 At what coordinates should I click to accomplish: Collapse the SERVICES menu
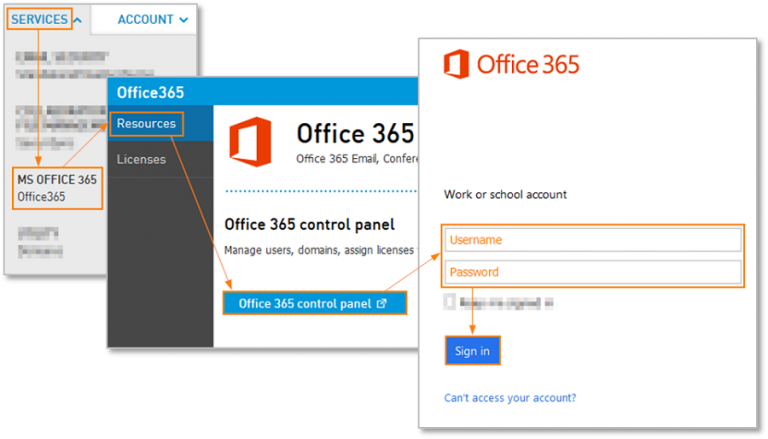(x=40, y=19)
